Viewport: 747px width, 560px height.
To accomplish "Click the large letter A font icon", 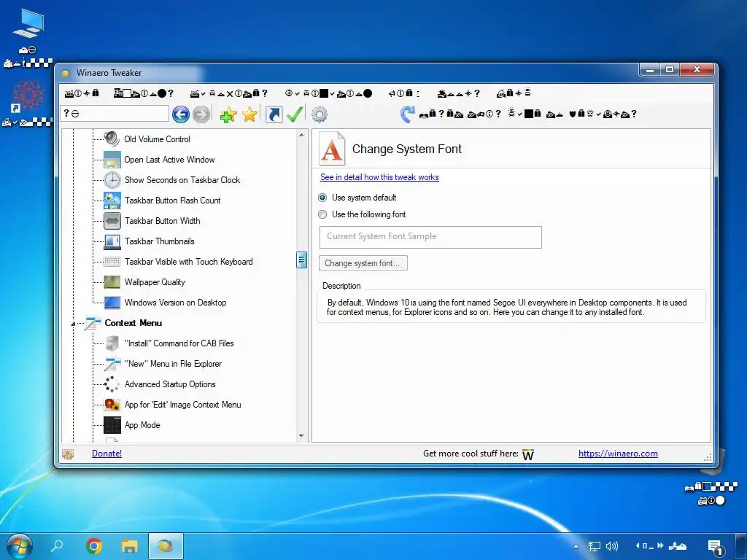I will 332,149.
